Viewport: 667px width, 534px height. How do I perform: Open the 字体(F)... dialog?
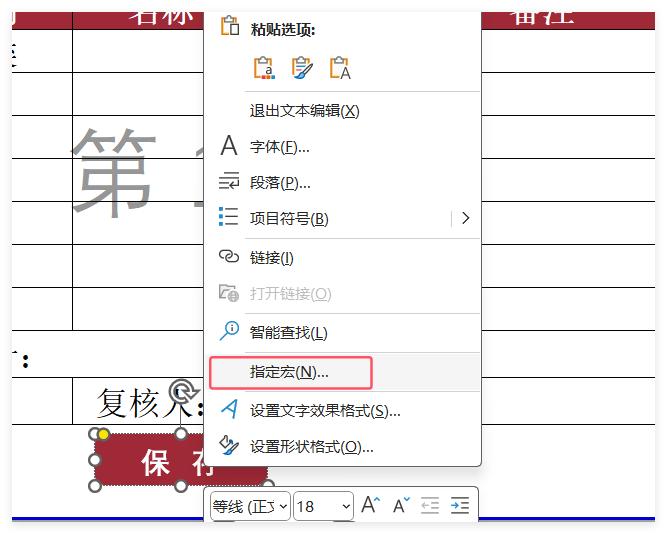click(343, 147)
